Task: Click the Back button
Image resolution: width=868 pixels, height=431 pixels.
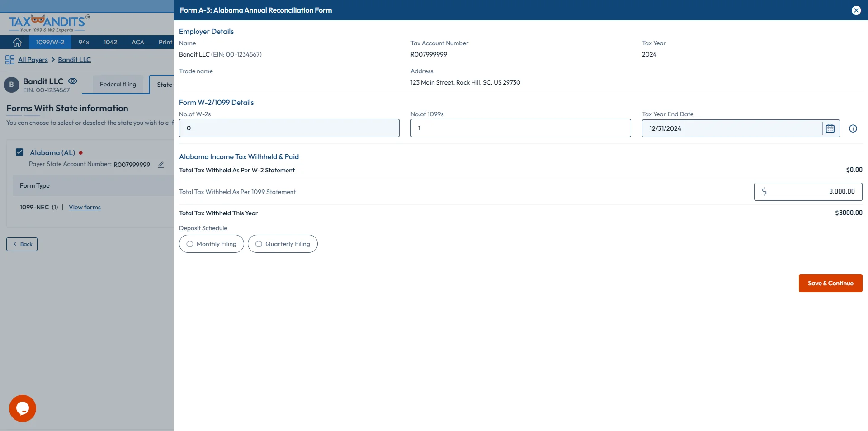Action: pos(22,244)
